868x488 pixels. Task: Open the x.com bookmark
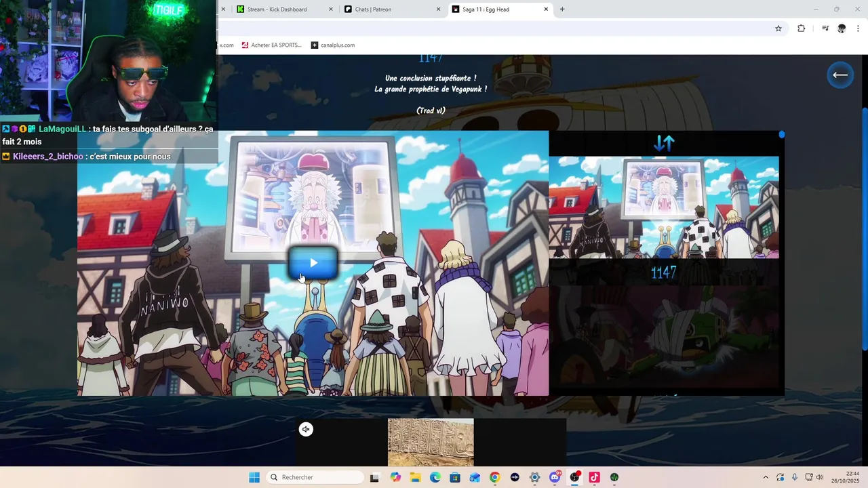coord(226,45)
